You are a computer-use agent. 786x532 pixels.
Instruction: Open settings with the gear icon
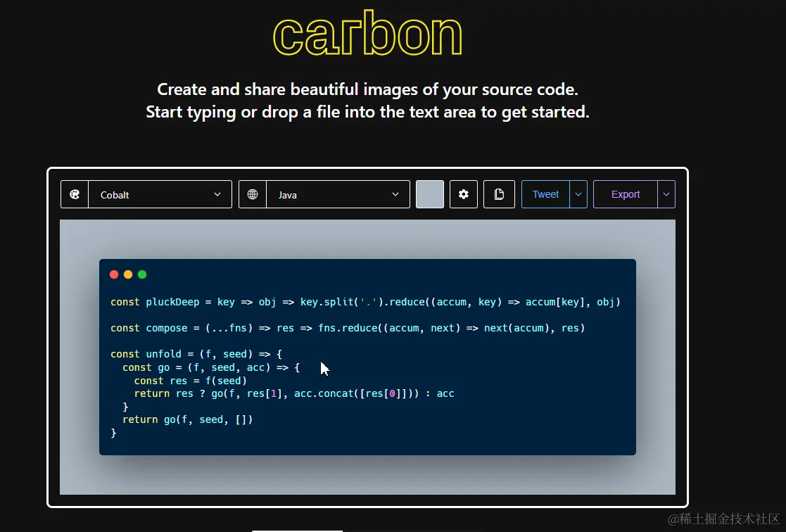click(x=464, y=194)
